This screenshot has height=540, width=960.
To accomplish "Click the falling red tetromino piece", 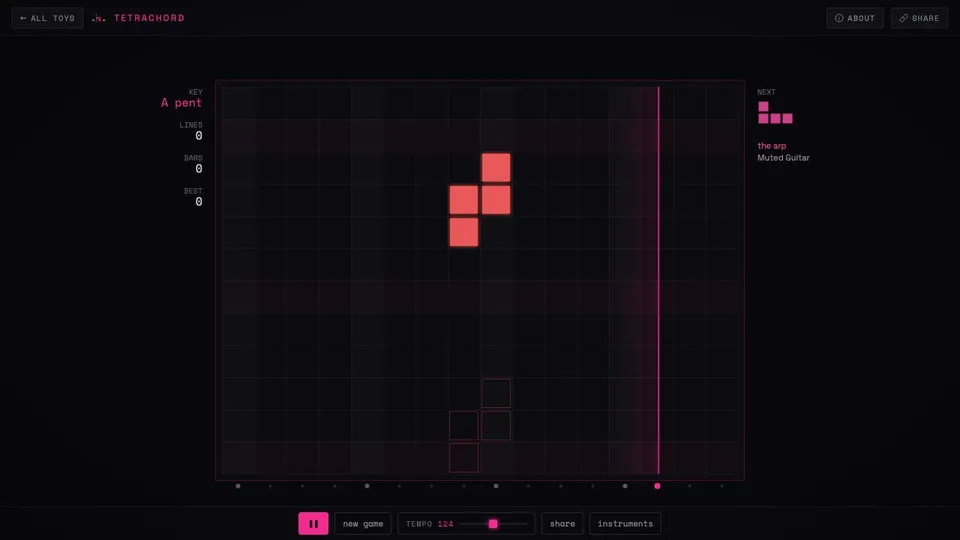I will (x=480, y=200).
